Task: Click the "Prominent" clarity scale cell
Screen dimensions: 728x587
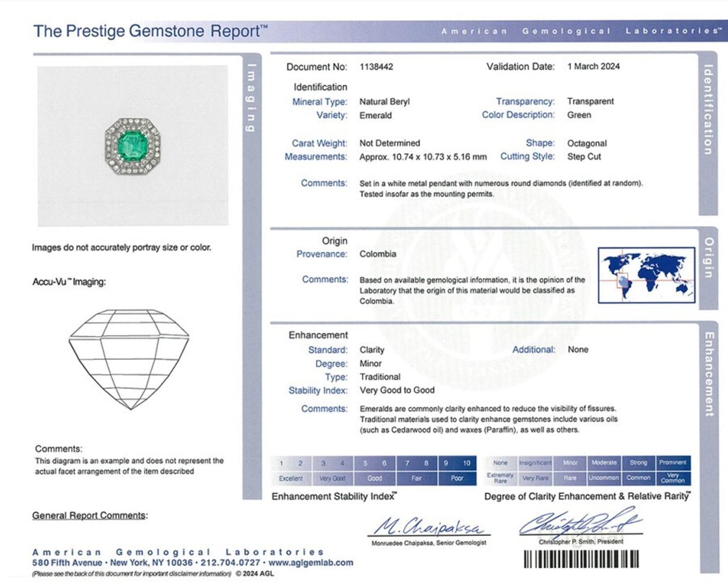Action: tap(673, 463)
